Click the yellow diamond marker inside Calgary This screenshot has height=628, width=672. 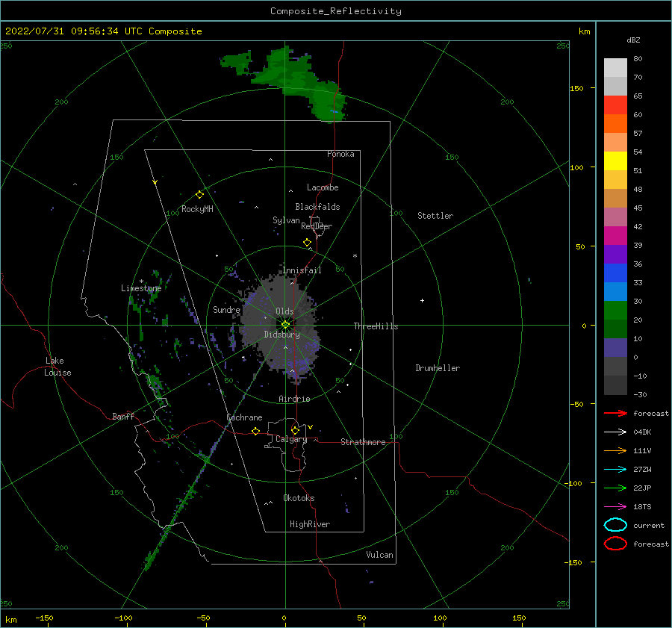coord(295,430)
